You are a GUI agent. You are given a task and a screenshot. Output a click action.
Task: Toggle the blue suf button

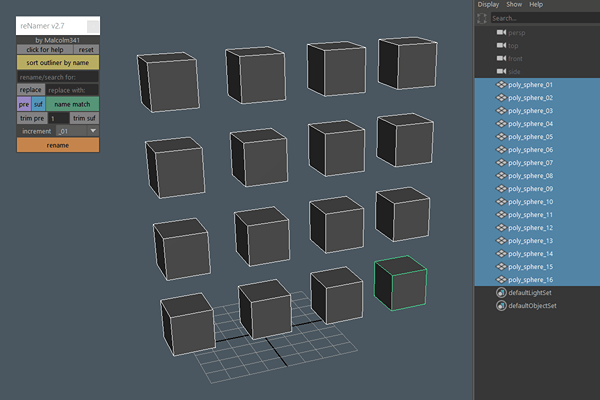[x=38, y=104]
